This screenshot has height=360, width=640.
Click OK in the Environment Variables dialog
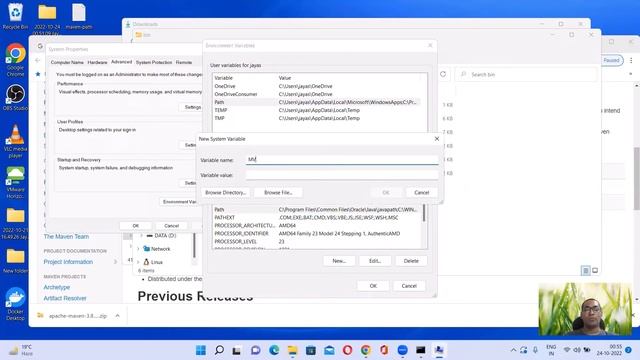click(373, 286)
